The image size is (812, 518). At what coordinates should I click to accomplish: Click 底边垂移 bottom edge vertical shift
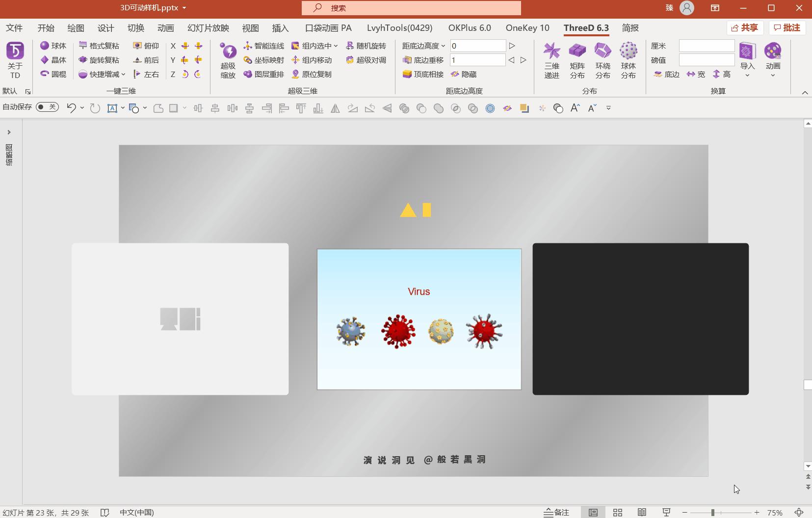click(423, 60)
